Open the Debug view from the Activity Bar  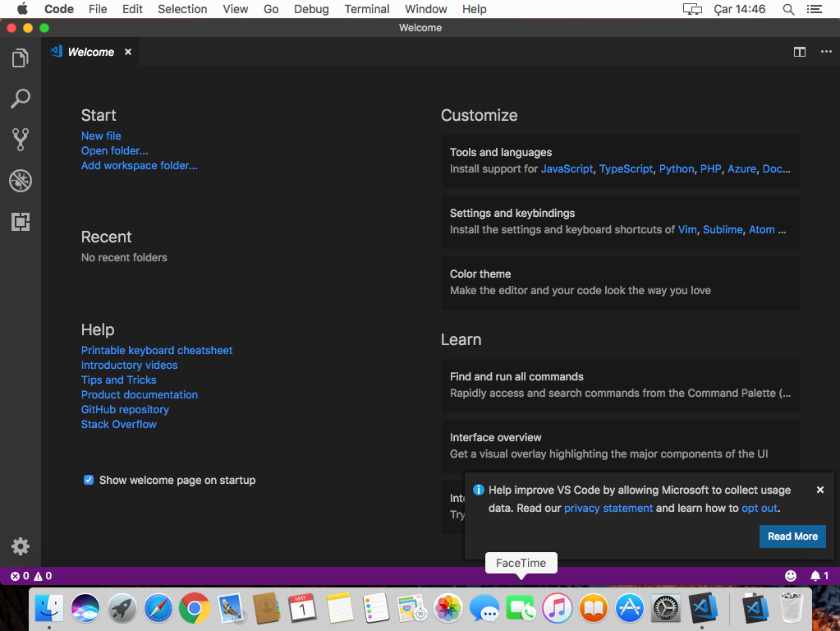click(20, 181)
